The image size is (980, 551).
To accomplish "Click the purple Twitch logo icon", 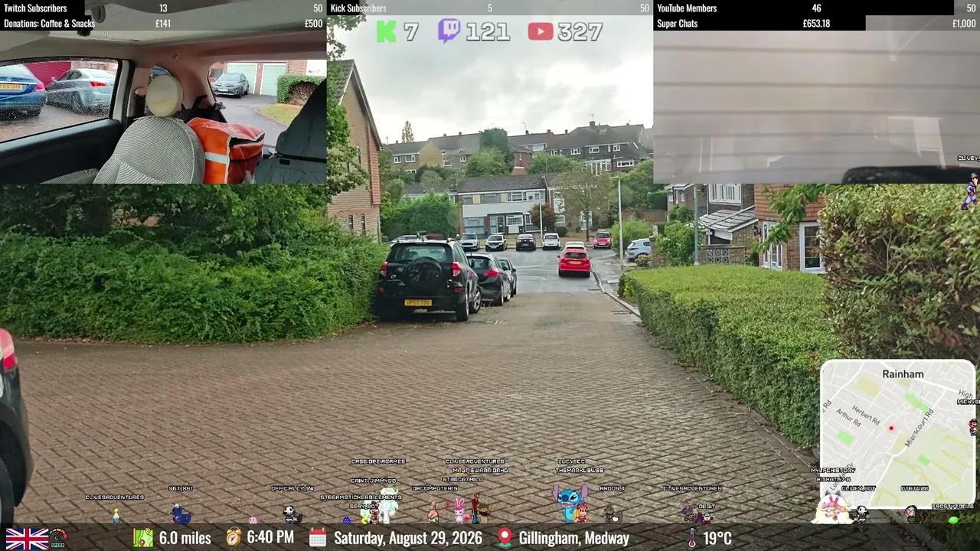I will click(x=449, y=31).
